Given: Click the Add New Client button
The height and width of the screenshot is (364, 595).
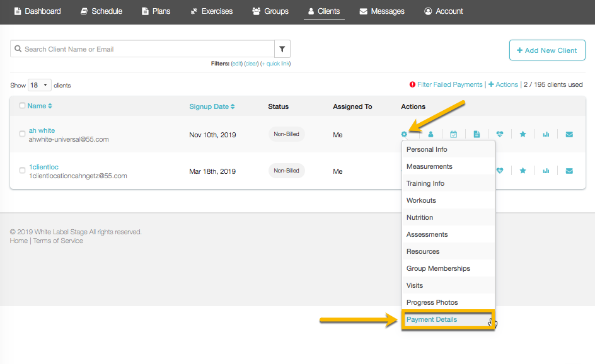Looking at the screenshot, I should (547, 50).
